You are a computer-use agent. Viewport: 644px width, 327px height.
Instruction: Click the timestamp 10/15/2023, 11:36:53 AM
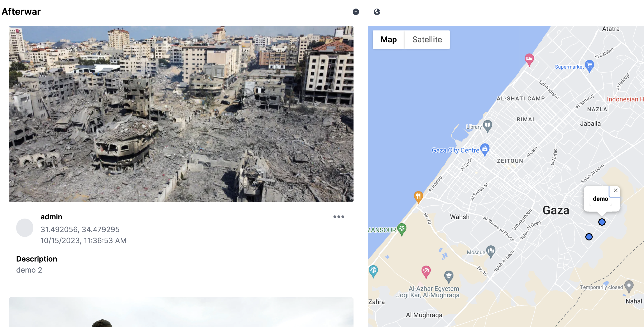coord(83,240)
